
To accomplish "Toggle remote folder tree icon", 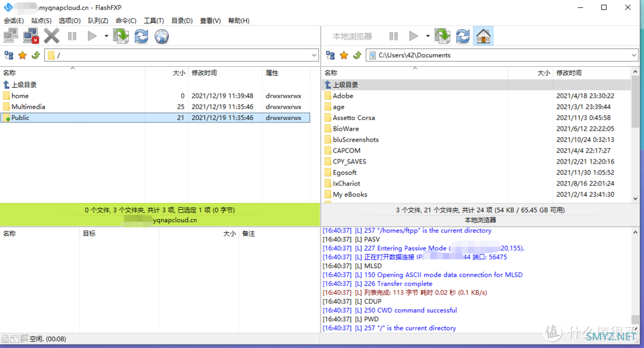I will tap(8, 55).
